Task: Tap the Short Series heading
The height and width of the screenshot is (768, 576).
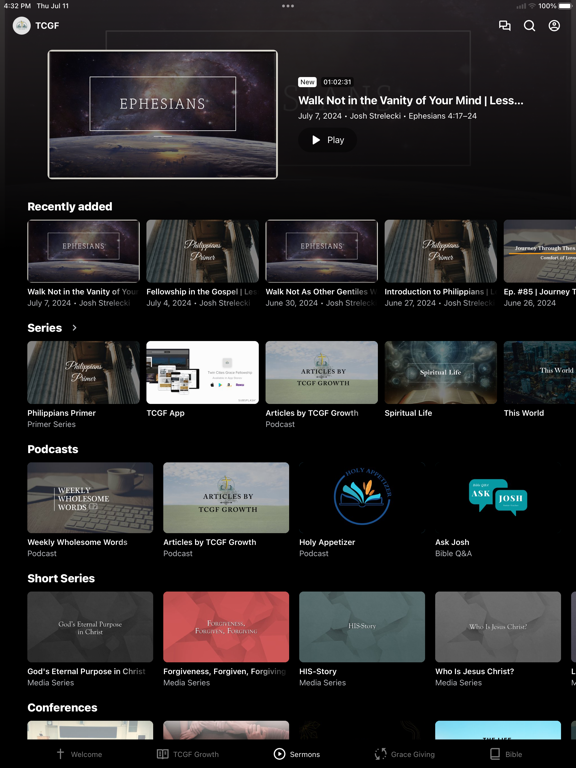Action: tap(61, 578)
